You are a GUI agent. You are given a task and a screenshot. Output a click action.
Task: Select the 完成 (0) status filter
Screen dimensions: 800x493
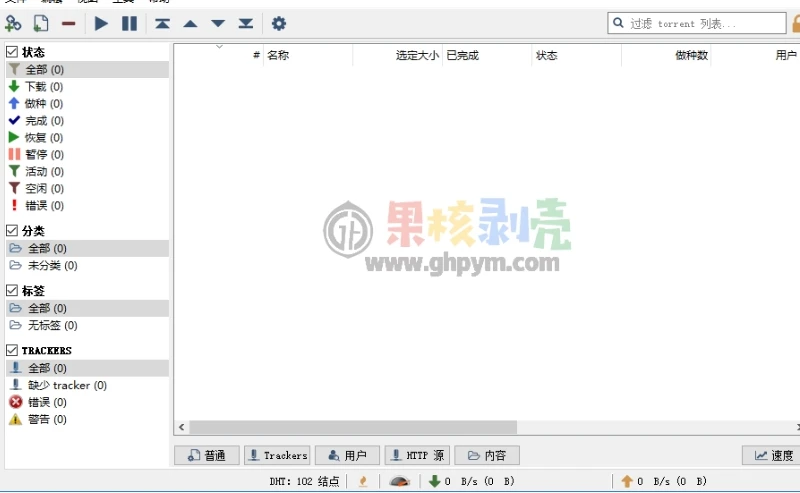(87, 120)
